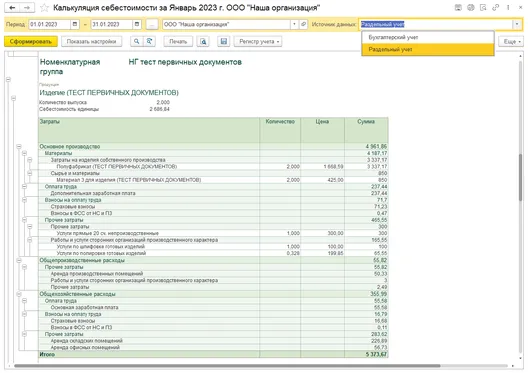Click the find next magnifier icon
The image size is (528, 373).
(x=149, y=41)
